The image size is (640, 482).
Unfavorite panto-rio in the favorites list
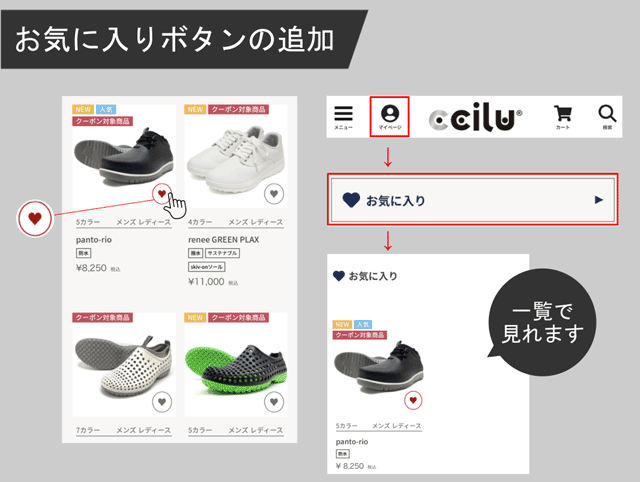point(413,400)
